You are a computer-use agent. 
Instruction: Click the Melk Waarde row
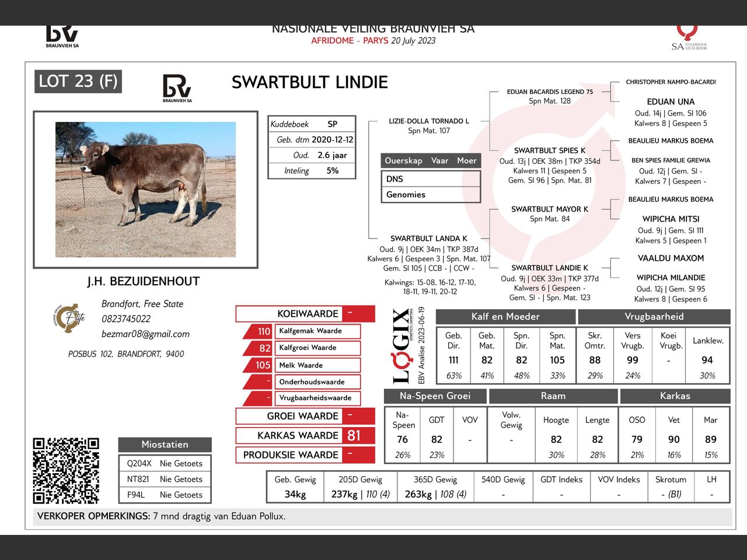click(x=302, y=365)
